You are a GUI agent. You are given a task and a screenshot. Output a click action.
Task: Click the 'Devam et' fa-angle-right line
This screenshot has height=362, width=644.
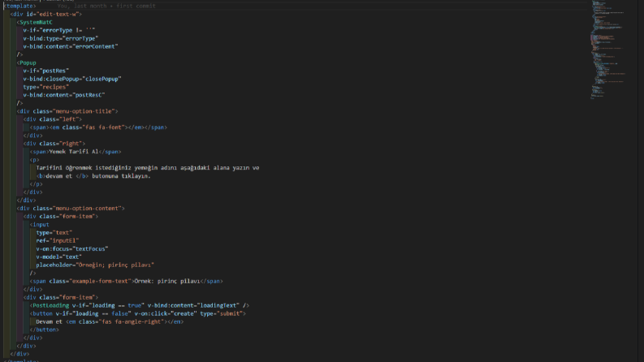point(110,321)
